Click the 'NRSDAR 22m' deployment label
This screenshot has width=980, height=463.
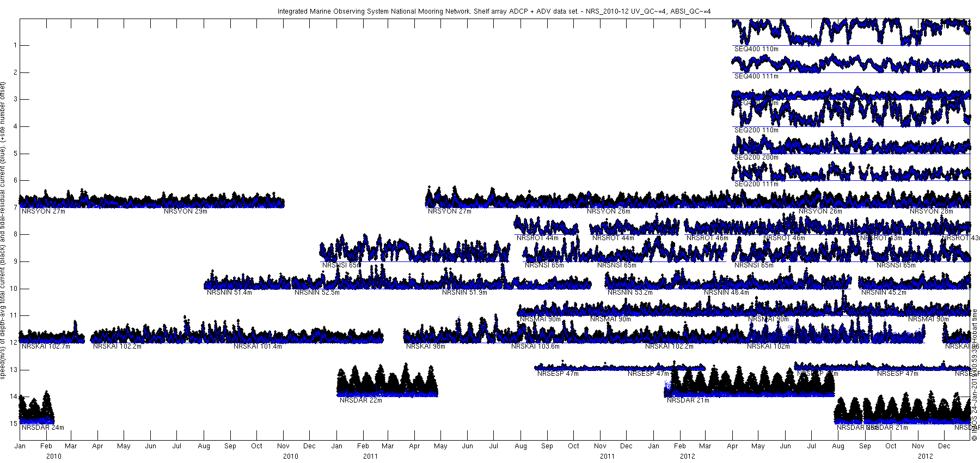pyautogui.click(x=361, y=400)
